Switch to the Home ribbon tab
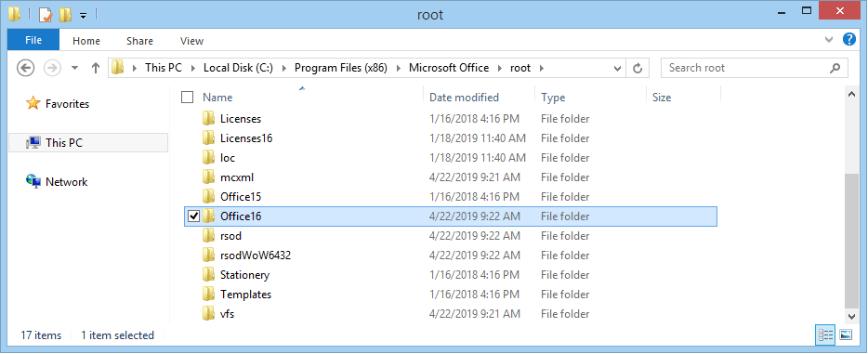868x354 pixels. click(x=86, y=41)
